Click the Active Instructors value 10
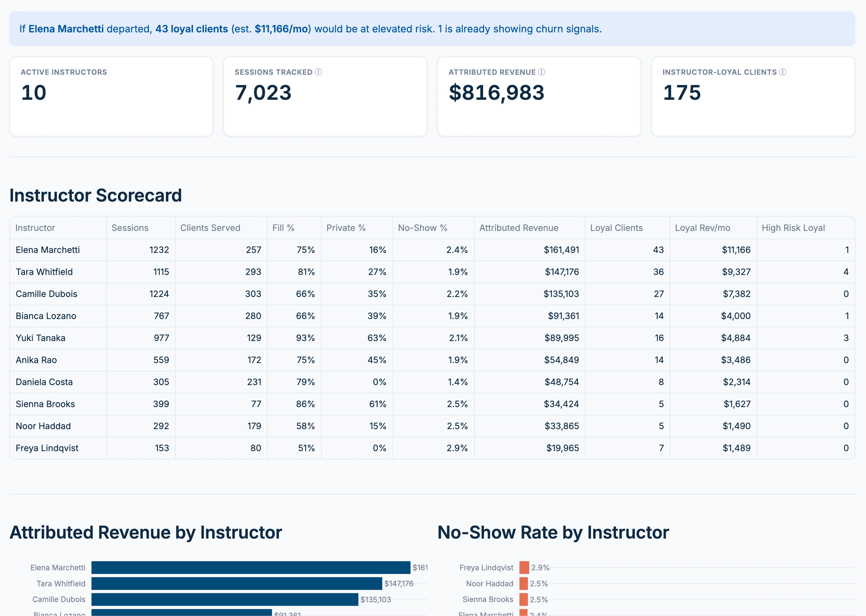Image resolution: width=866 pixels, height=616 pixels. [x=34, y=92]
